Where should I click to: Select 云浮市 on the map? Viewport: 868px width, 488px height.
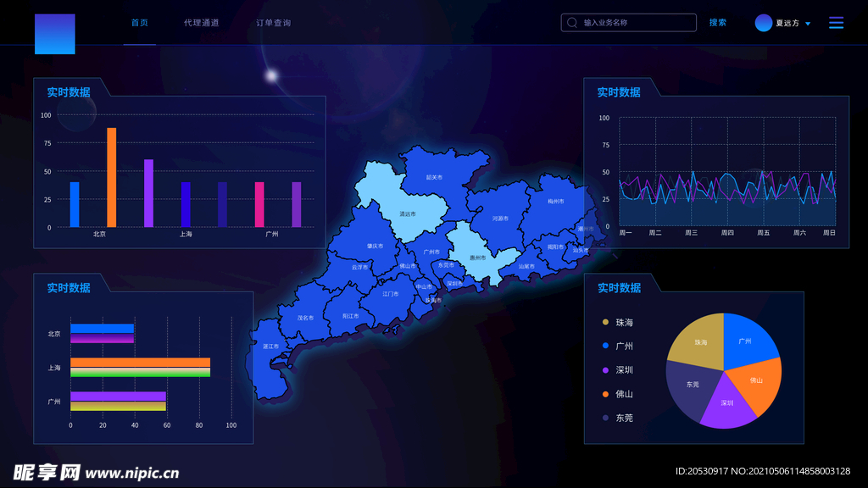click(359, 267)
